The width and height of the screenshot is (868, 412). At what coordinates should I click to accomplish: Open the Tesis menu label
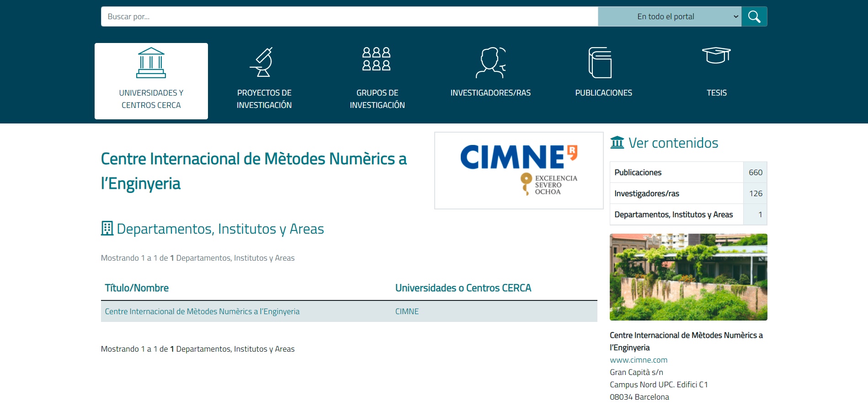coord(716,93)
